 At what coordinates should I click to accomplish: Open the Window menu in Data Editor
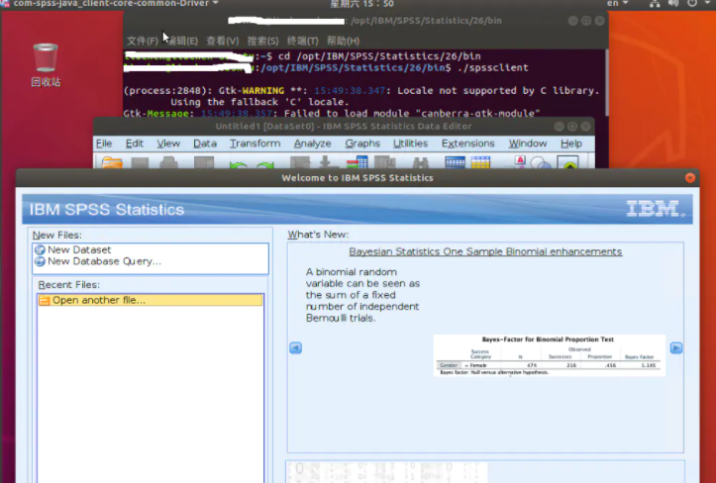(527, 143)
